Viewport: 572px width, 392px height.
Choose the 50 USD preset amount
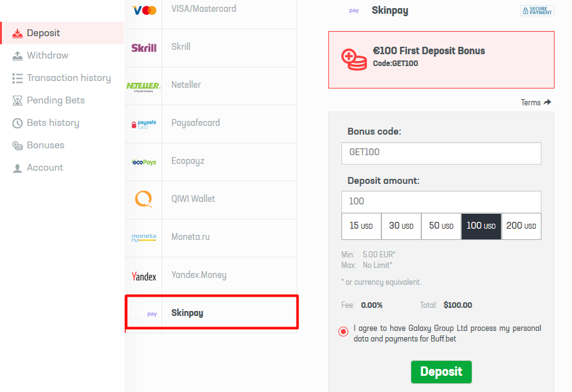pos(441,226)
